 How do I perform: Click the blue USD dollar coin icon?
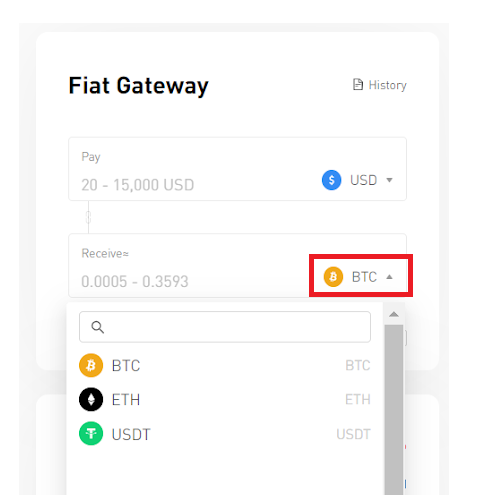click(331, 180)
